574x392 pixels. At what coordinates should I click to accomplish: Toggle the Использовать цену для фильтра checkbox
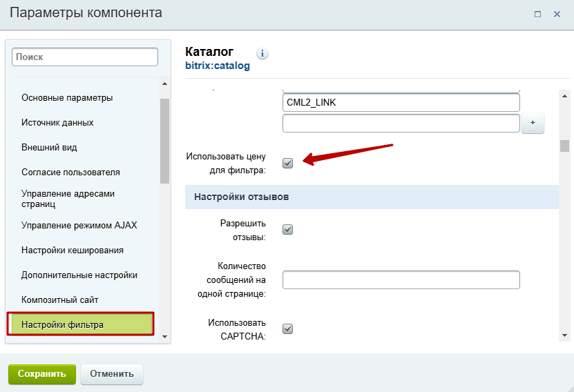point(288,163)
